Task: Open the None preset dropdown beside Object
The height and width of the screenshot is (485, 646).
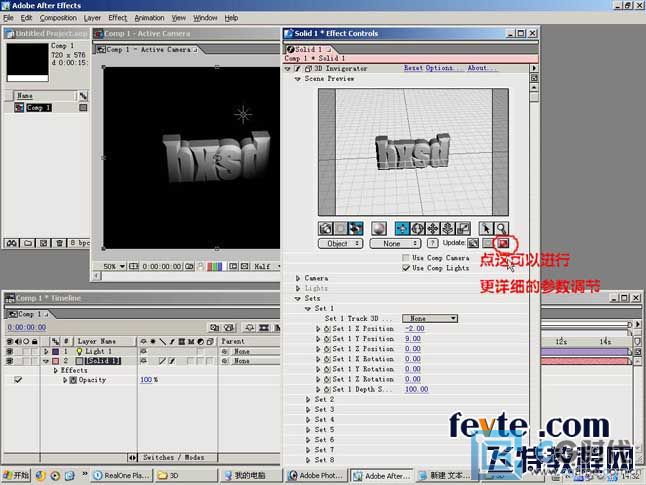Action: [x=395, y=244]
